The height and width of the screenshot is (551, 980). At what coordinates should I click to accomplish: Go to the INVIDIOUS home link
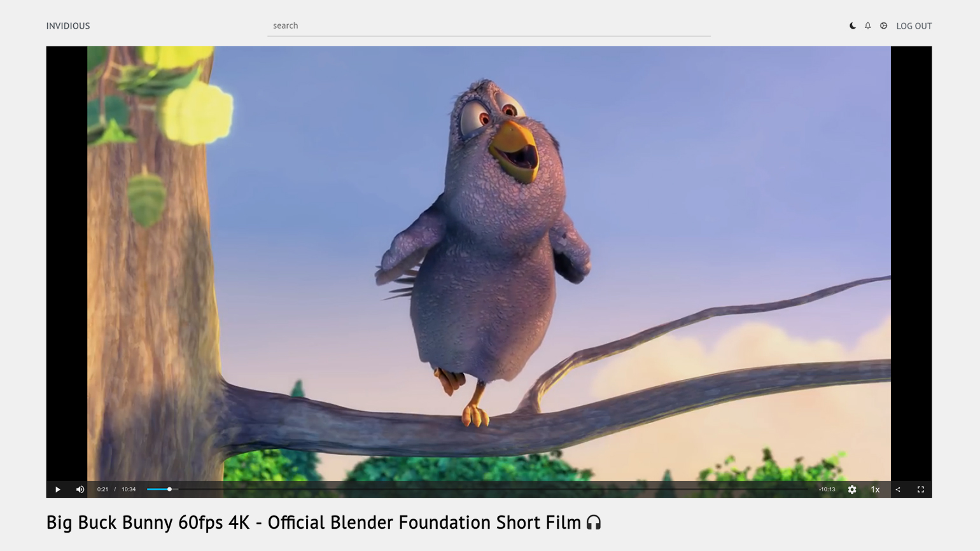pyautogui.click(x=68, y=26)
